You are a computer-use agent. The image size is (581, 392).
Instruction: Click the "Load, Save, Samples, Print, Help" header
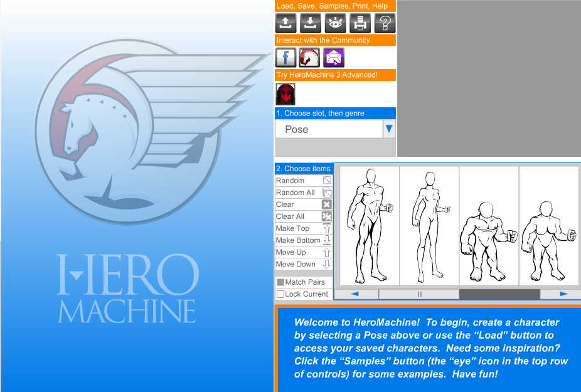tap(335, 6)
